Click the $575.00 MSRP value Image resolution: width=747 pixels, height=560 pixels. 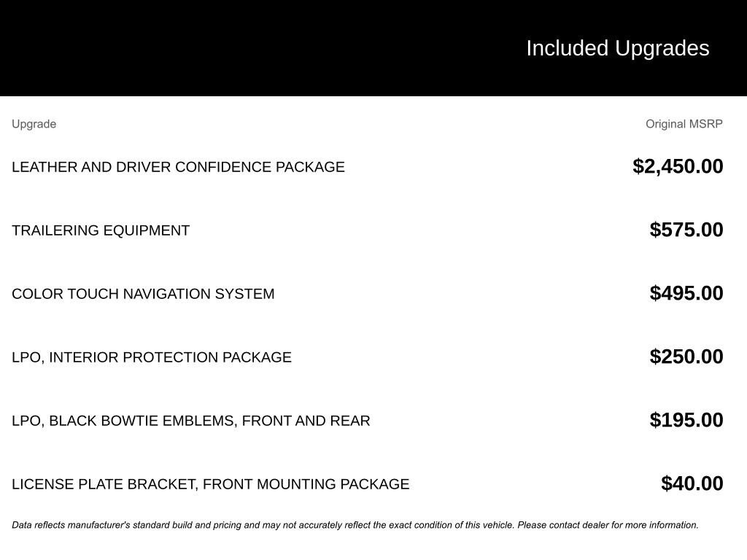pyautogui.click(x=686, y=230)
